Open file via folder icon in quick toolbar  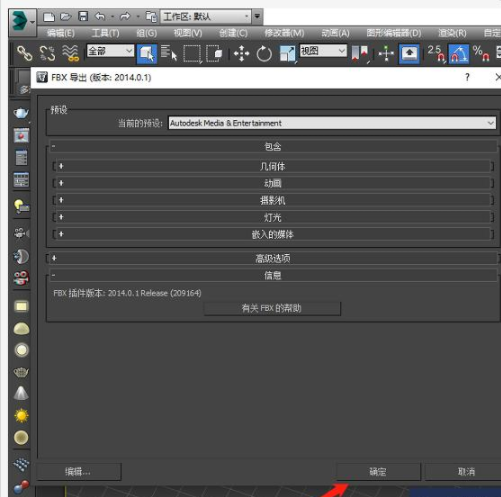[x=66, y=16]
